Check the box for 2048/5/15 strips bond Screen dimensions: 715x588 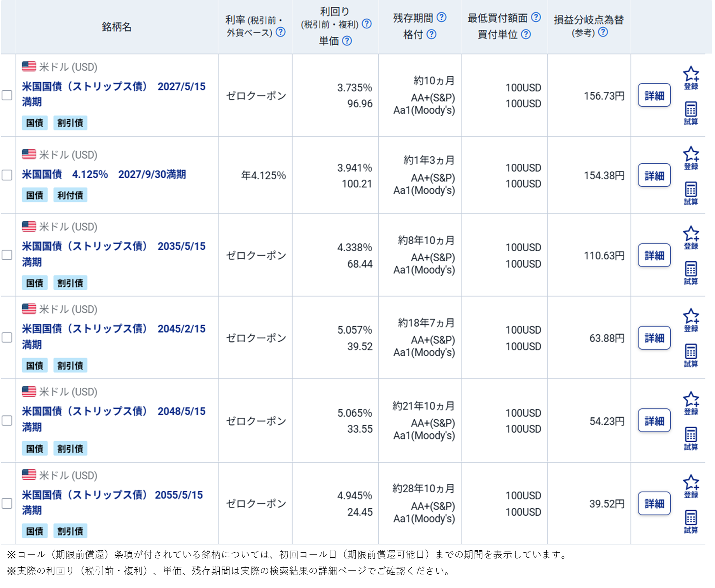point(7,420)
